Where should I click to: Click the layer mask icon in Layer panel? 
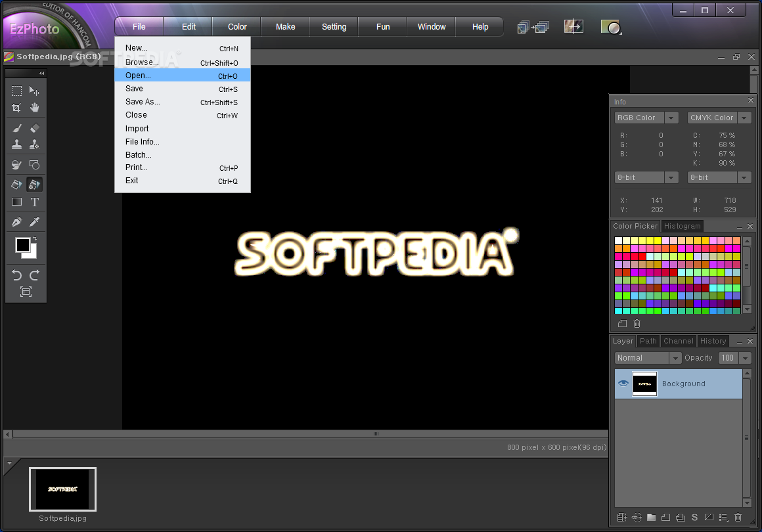709,518
